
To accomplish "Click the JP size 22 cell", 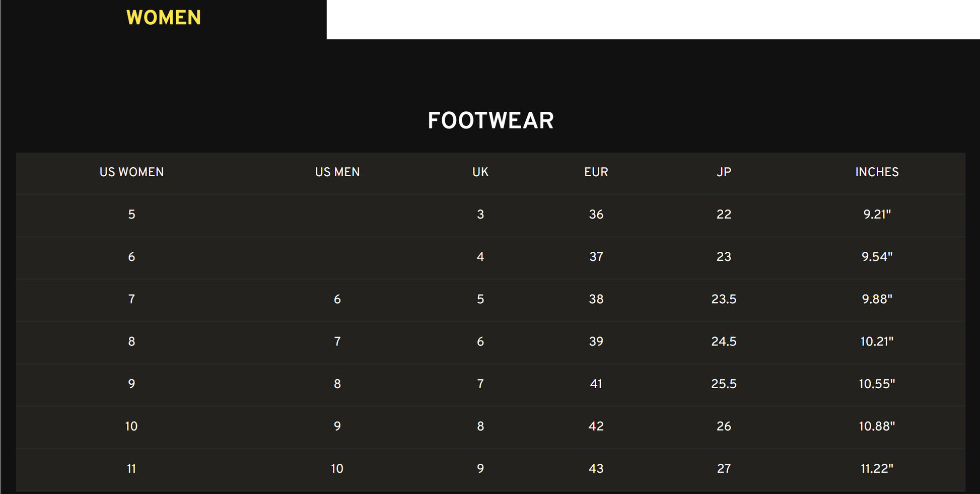I will [724, 215].
